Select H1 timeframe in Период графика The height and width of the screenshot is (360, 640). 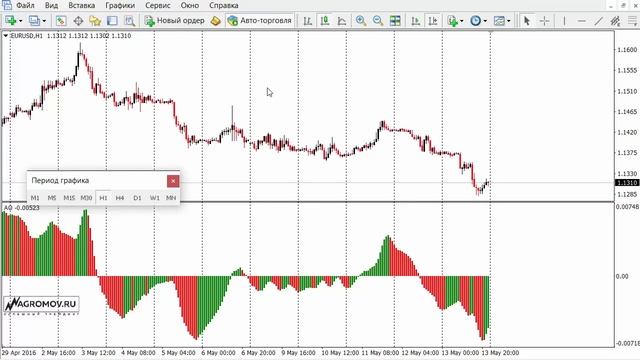pyautogui.click(x=103, y=198)
